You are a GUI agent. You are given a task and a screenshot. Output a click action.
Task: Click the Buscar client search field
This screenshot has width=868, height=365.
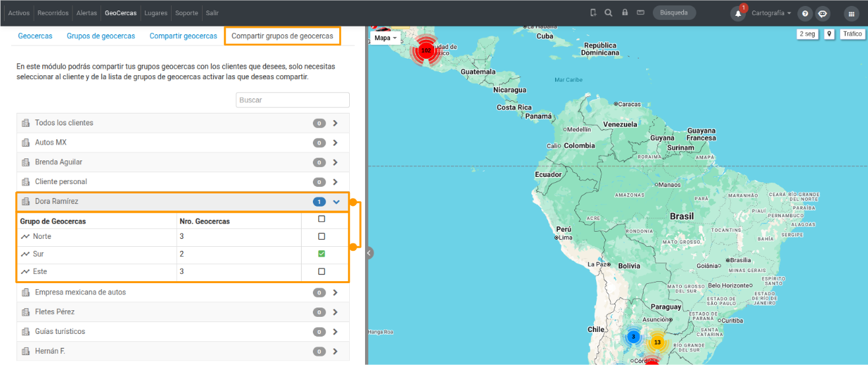click(292, 100)
